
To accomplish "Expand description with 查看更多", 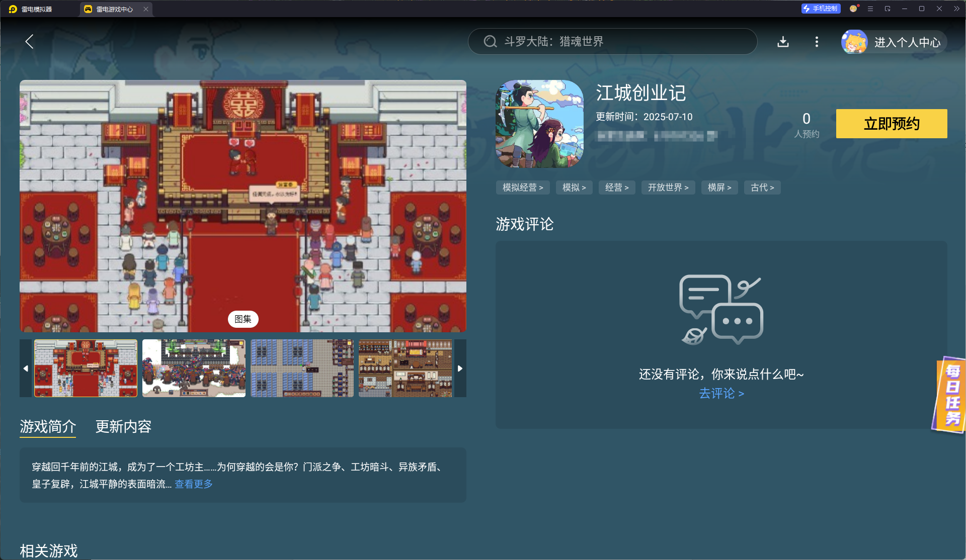I will 194,484.
